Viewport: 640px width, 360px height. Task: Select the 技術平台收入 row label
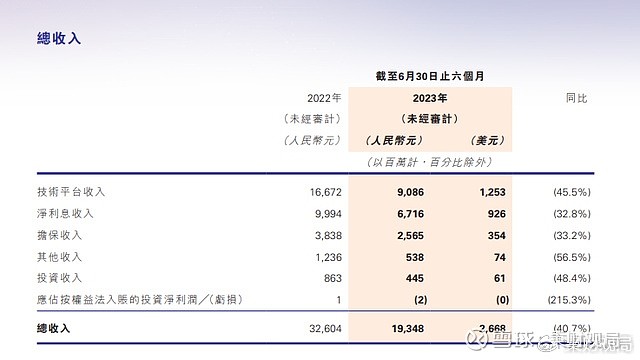pyautogui.click(x=71, y=192)
